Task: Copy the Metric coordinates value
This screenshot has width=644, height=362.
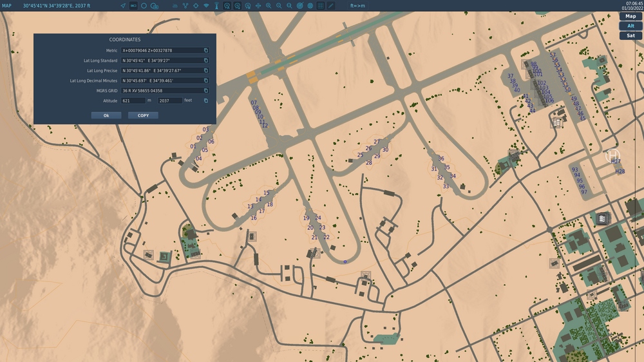Action: click(x=206, y=50)
